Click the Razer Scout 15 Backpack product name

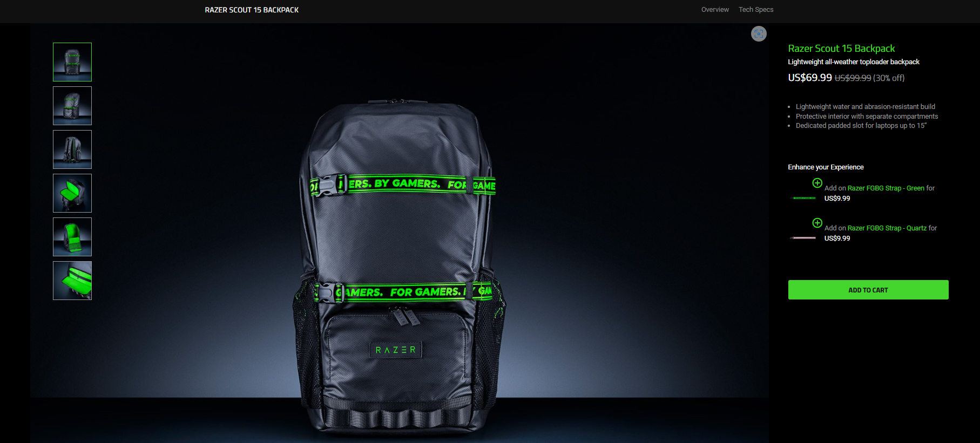pyautogui.click(x=841, y=49)
